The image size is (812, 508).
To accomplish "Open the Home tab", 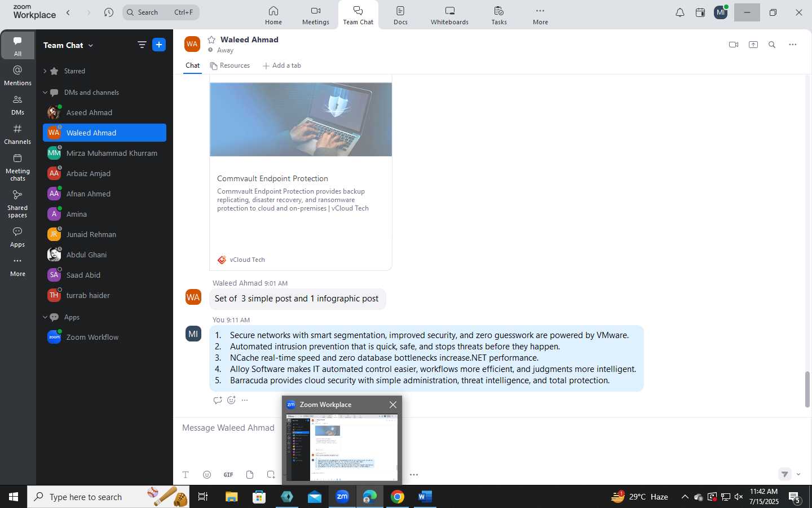I will 273,15.
